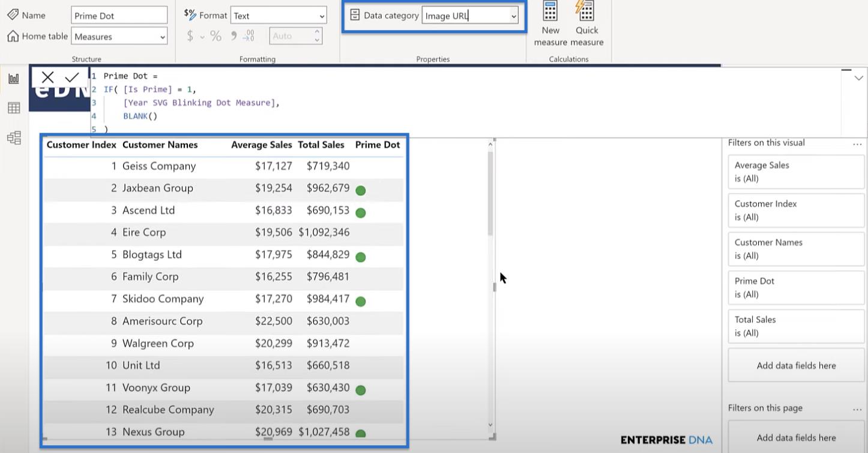Click Add data fields here under visual filters
Viewport: 868px width, 453px height.
click(x=796, y=365)
